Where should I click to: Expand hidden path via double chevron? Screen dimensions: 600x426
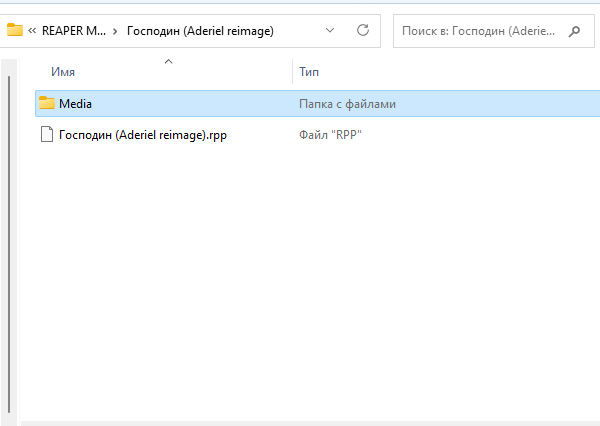click(x=32, y=31)
